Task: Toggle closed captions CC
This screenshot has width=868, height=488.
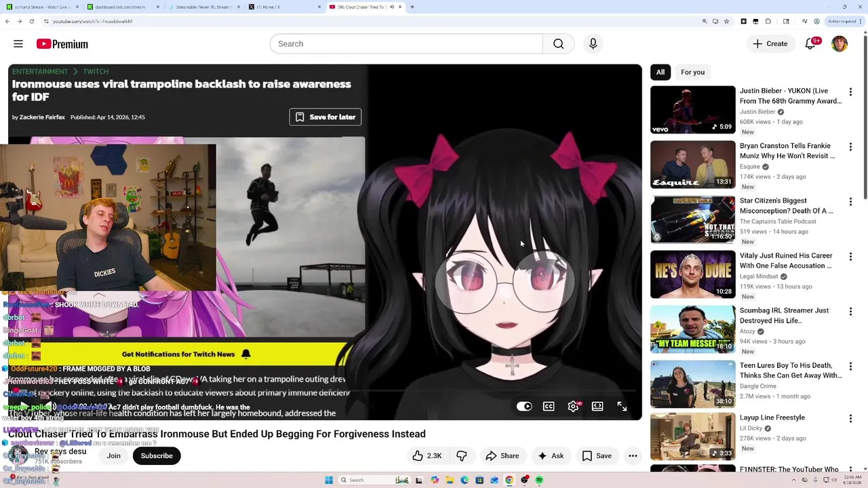Action: click(549, 406)
